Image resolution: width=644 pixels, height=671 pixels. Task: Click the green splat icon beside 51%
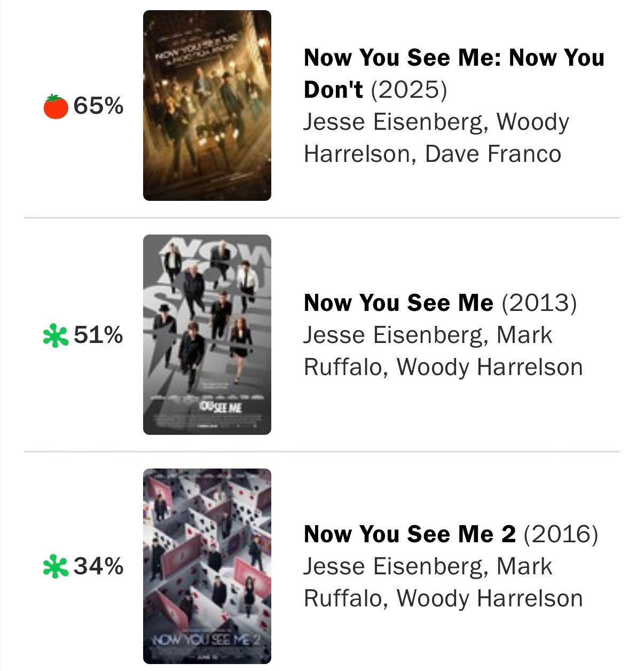[56, 336]
